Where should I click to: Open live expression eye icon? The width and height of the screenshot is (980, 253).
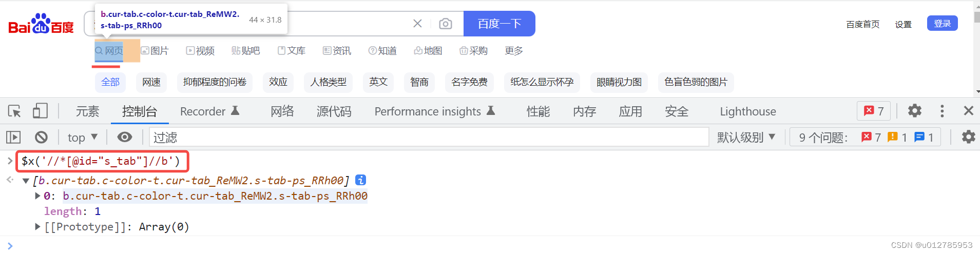(125, 137)
